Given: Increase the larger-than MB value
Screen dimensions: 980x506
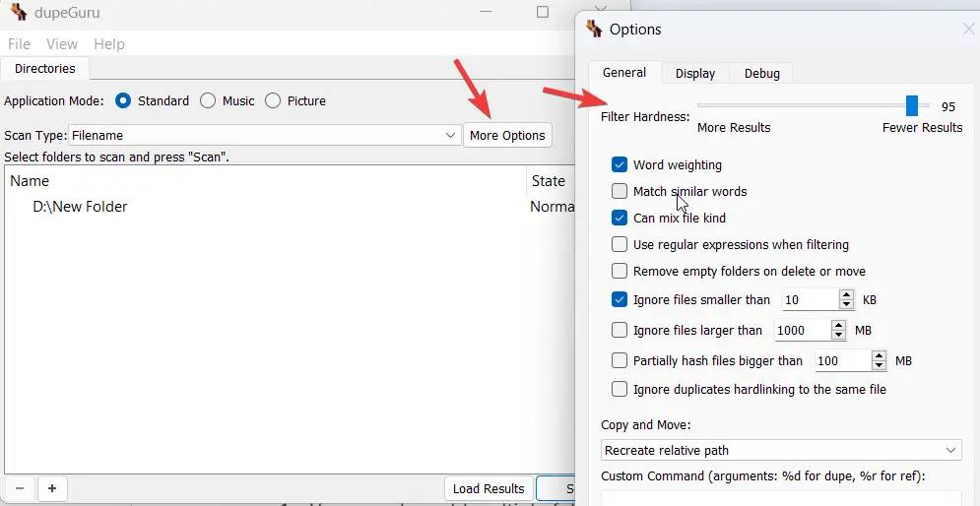Looking at the screenshot, I should coord(839,325).
